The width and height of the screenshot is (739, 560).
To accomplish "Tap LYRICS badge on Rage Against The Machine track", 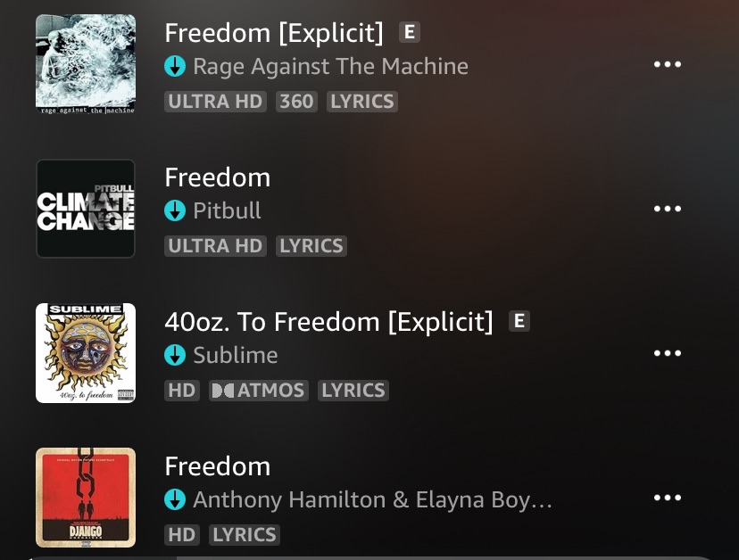I will tap(362, 102).
